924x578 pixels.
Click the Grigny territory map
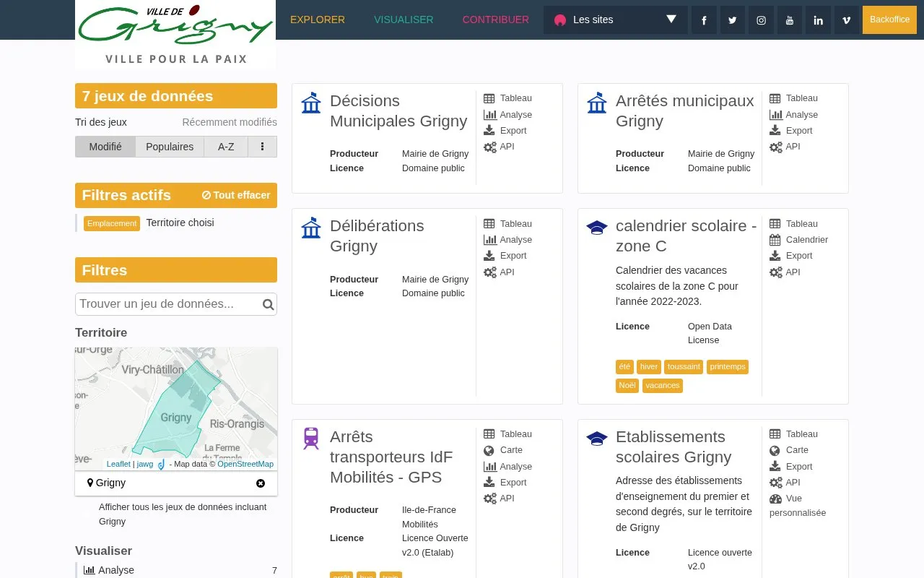coord(176,409)
